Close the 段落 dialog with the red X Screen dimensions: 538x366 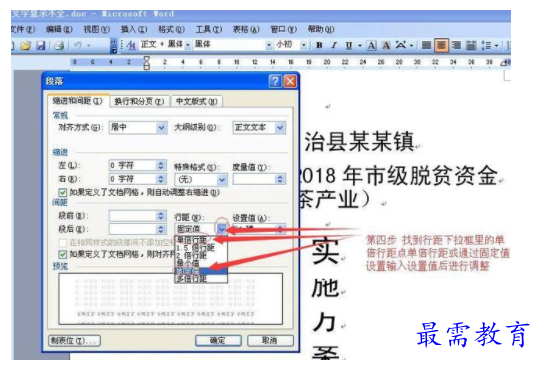pyautogui.click(x=290, y=82)
